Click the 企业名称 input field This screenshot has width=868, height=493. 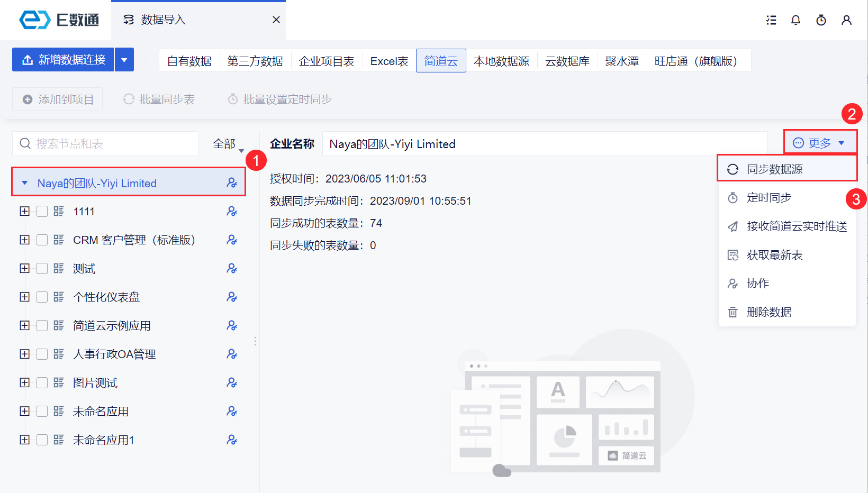tap(545, 144)
